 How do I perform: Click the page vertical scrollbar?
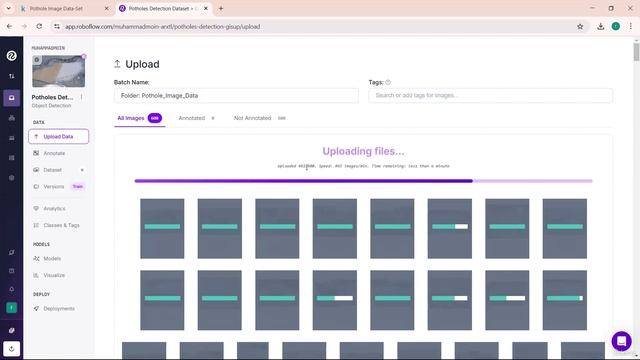[x=636, y=53]
